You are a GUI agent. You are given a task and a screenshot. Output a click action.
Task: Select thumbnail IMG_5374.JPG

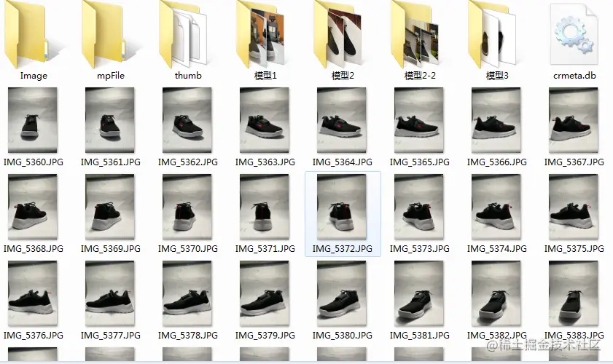[496, 207]
